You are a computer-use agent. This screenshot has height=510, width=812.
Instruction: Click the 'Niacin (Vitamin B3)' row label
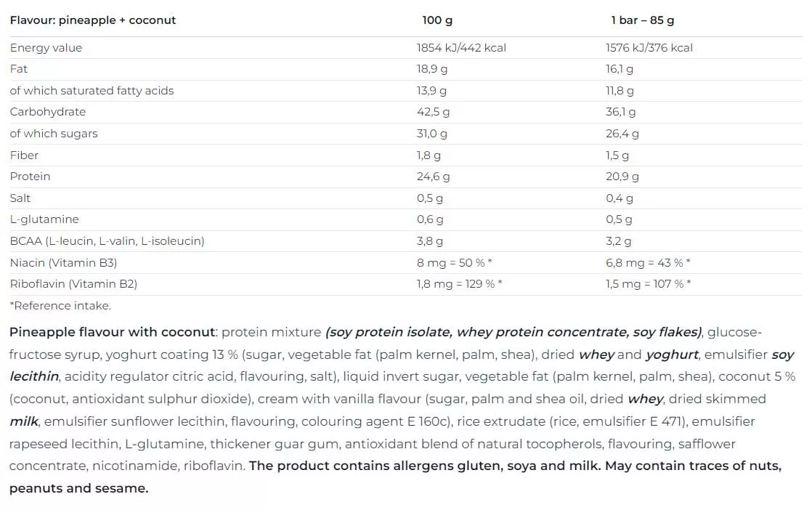click(63, 263)
